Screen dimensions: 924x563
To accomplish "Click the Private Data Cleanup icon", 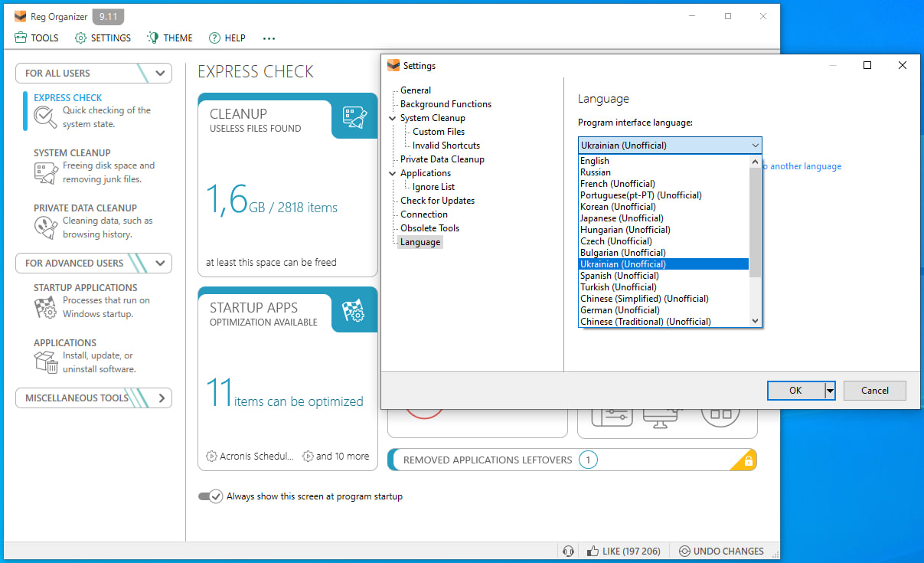I will (46, 227).
